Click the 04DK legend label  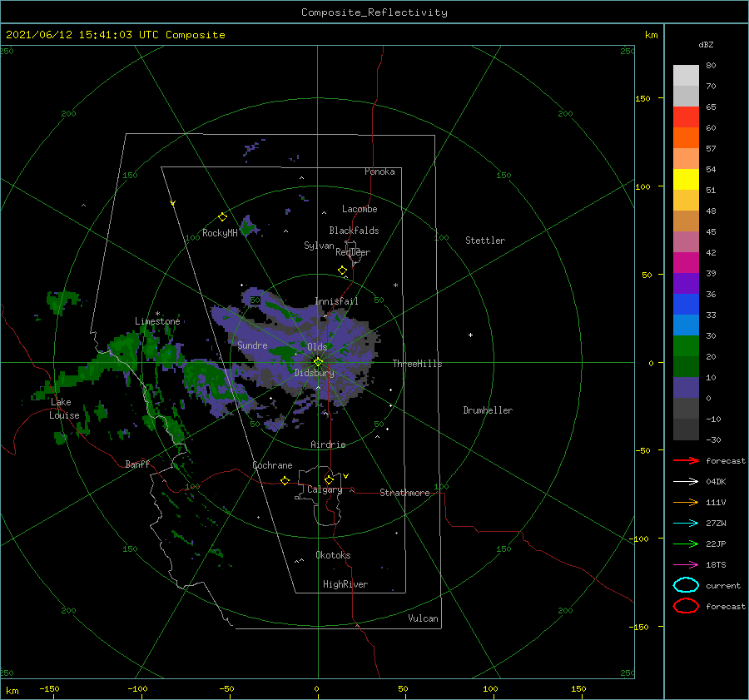tap(716, 481)
